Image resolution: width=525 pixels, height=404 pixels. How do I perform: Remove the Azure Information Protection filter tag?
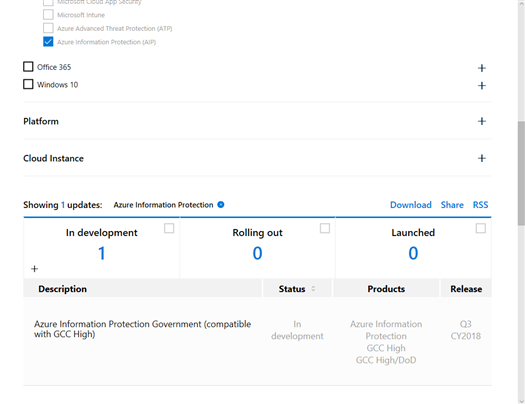(221, 205)
